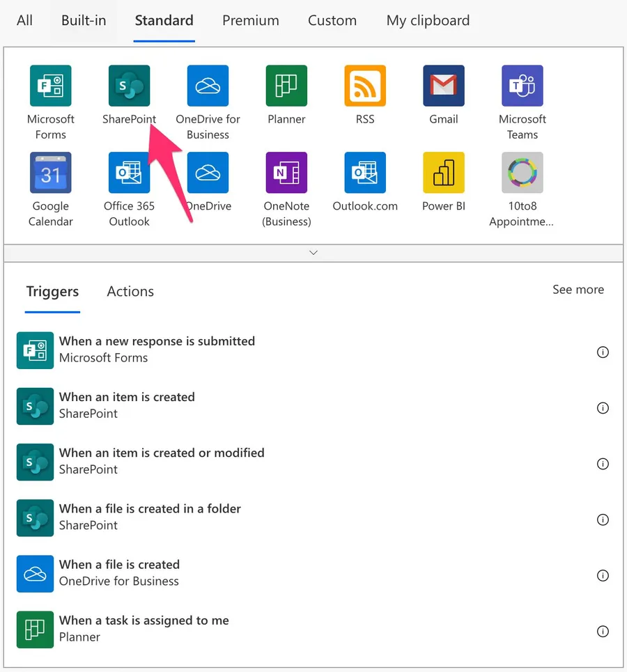Switch to the Premium tab
This screenshot has width=627, height=672.
[x=251, y=21]
